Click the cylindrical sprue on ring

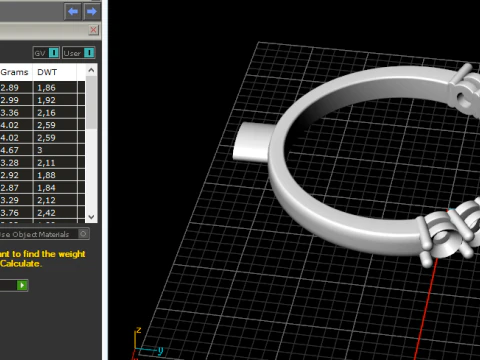[252, 142]
